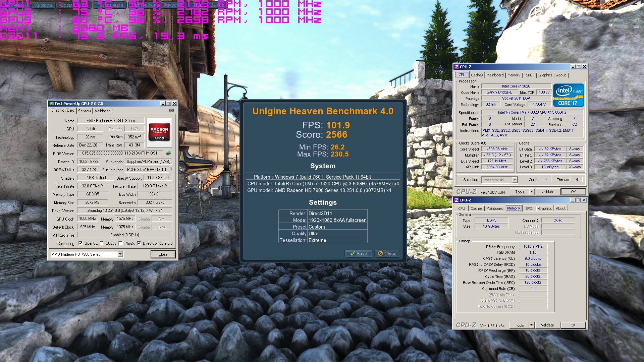This screenshot has width=644, height=362.
Task: Click the Bus Interface question mark icon
Action: [x=171, y=170]
